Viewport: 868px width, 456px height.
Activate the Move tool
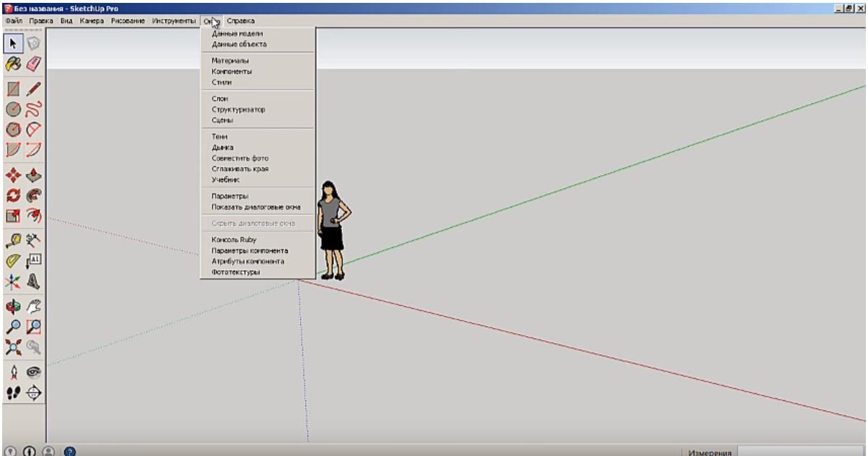click(x=13, y=175)
